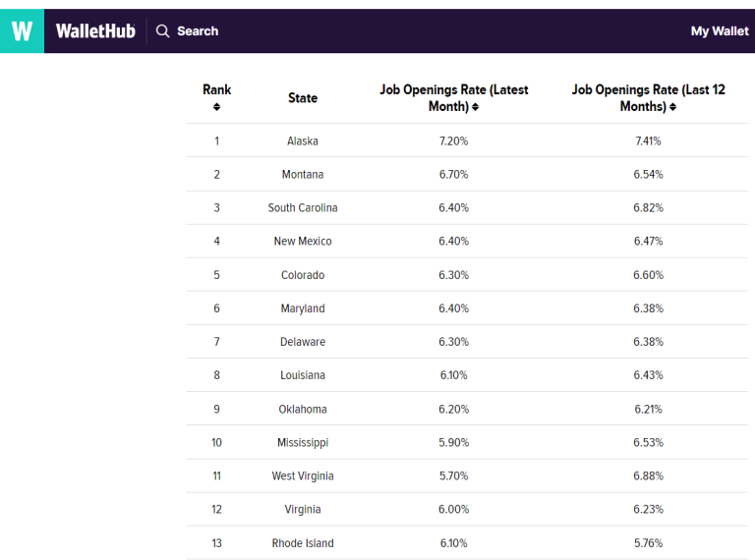Click New Mexico table entry
755x560 pixels.
pos(303,242)
